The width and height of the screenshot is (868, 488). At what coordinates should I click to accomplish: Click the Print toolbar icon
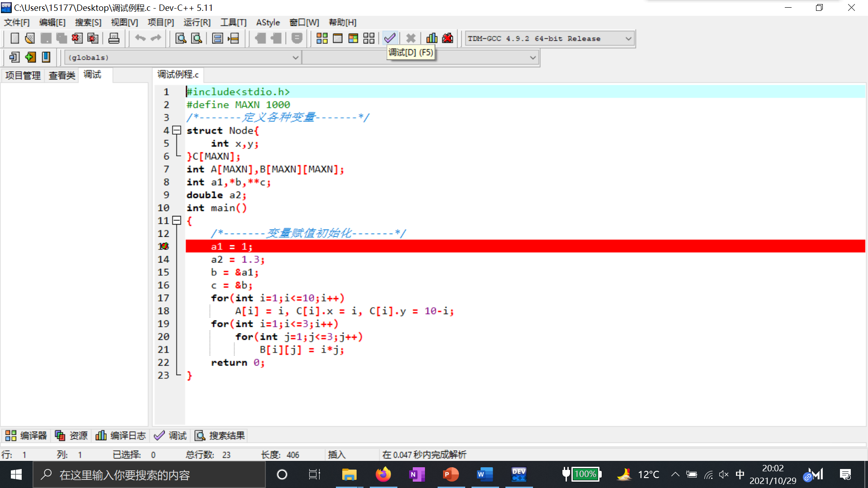point(114,38)
